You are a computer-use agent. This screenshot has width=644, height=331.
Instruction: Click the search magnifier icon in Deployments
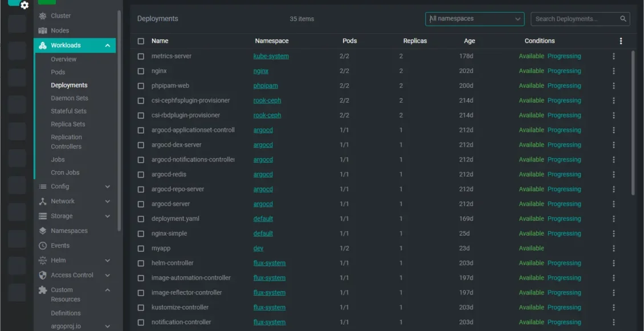click(x=623, y=19)
